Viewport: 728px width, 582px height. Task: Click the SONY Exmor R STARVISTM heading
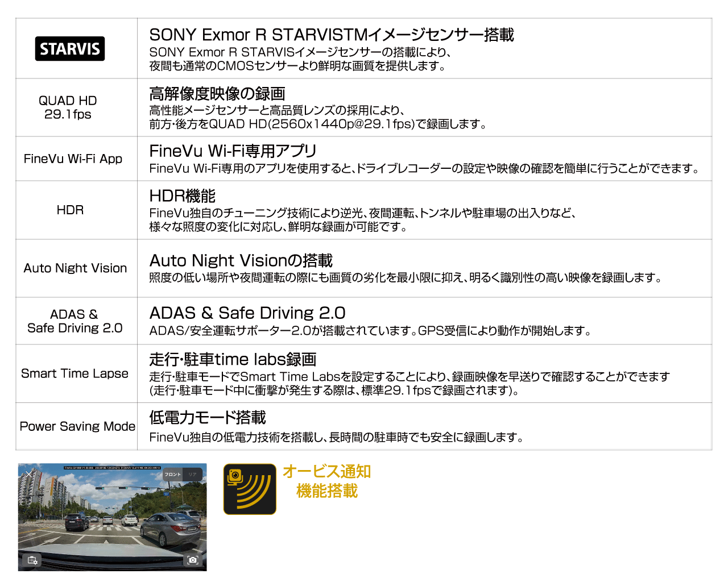[332, 35]
